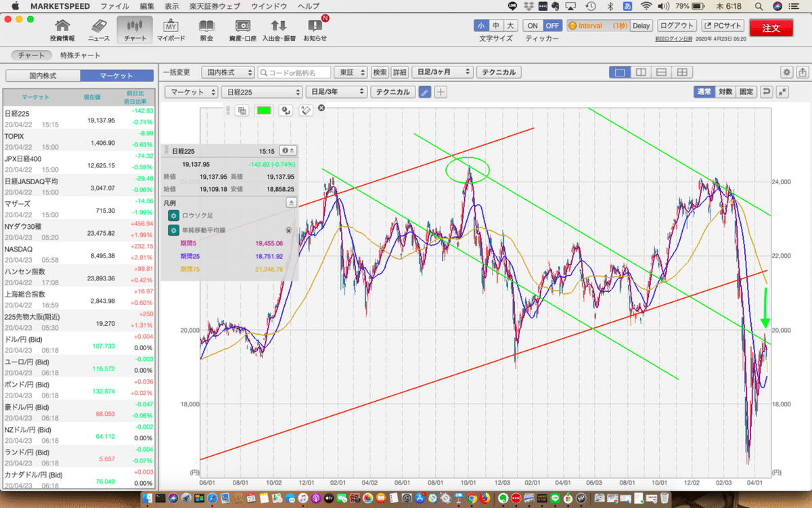Screen dimensions: 812x508
Task: Click the コードor銘柄名 search field
Action: [295, 72]
